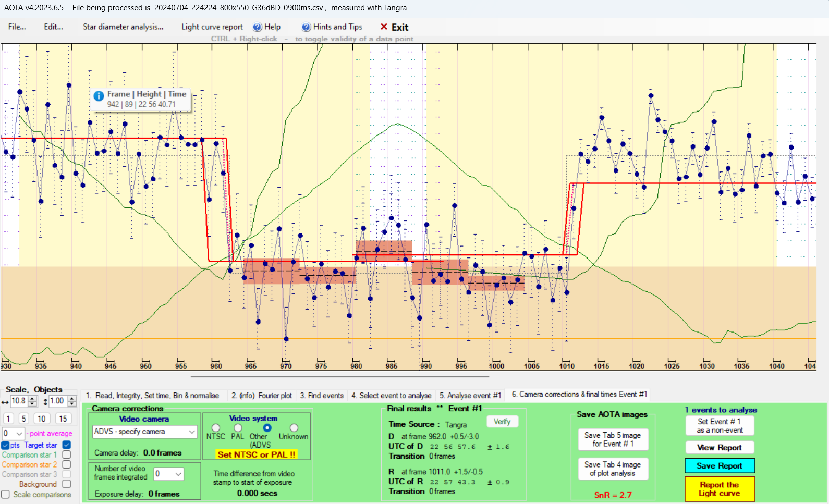Decrease vertical scale with down arrow
829x504 pixels.
[72, 404]
